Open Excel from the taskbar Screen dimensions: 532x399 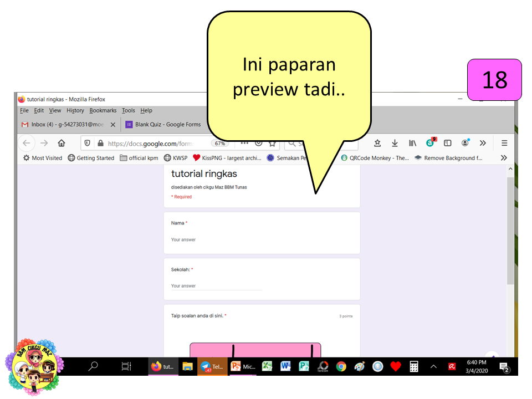click(x=267, y=366)
